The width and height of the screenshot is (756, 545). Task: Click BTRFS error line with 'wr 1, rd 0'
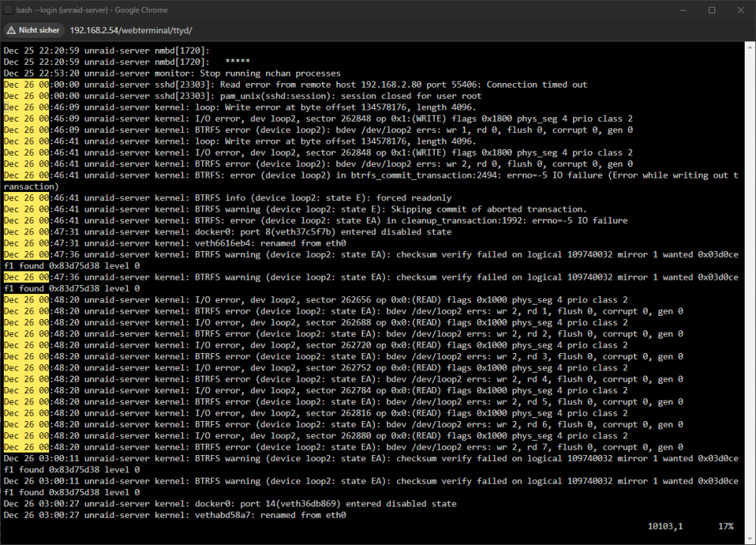coord(318,129)
